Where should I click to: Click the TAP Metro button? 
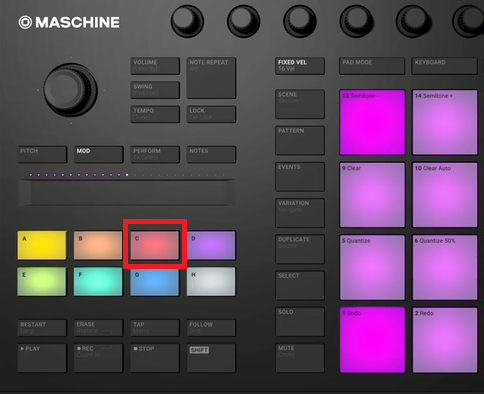[x=155, y=328]
